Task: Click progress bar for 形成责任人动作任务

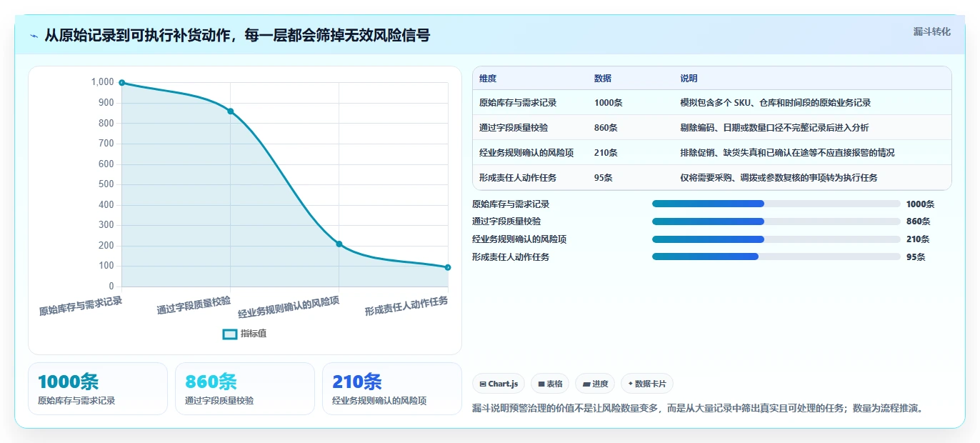Action: click(776, 257)
